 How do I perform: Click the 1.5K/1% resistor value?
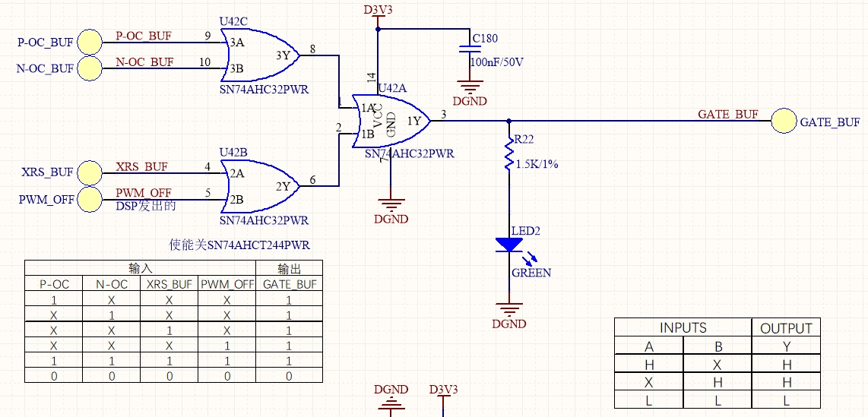[536, 164]
